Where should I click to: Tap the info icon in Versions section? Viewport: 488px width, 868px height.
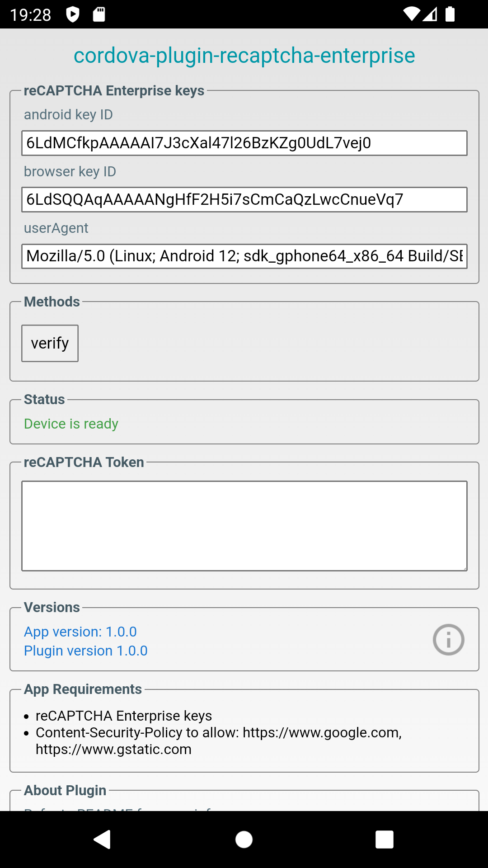448,640
